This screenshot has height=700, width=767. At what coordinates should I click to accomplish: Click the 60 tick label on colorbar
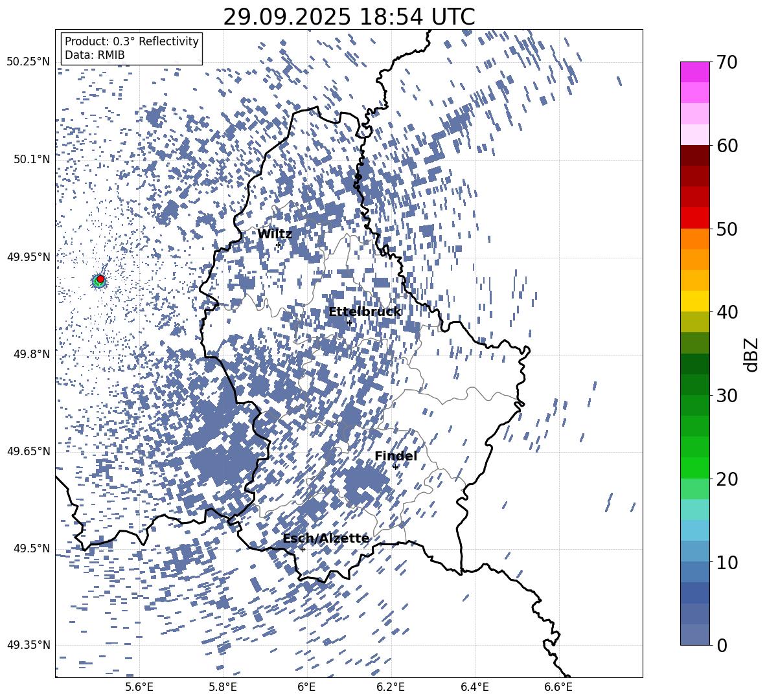point(727,146)
